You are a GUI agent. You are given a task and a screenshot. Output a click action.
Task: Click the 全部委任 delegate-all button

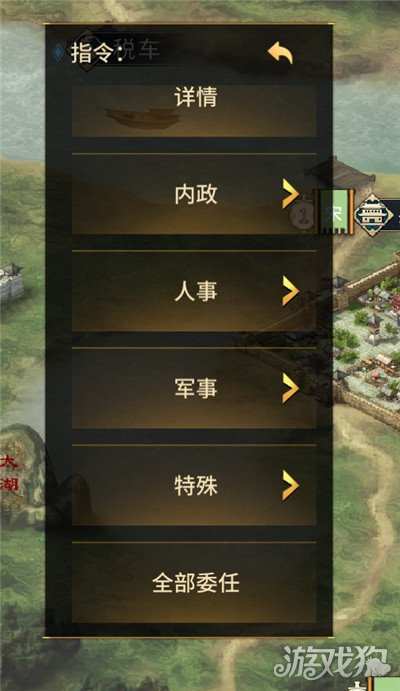194,583
